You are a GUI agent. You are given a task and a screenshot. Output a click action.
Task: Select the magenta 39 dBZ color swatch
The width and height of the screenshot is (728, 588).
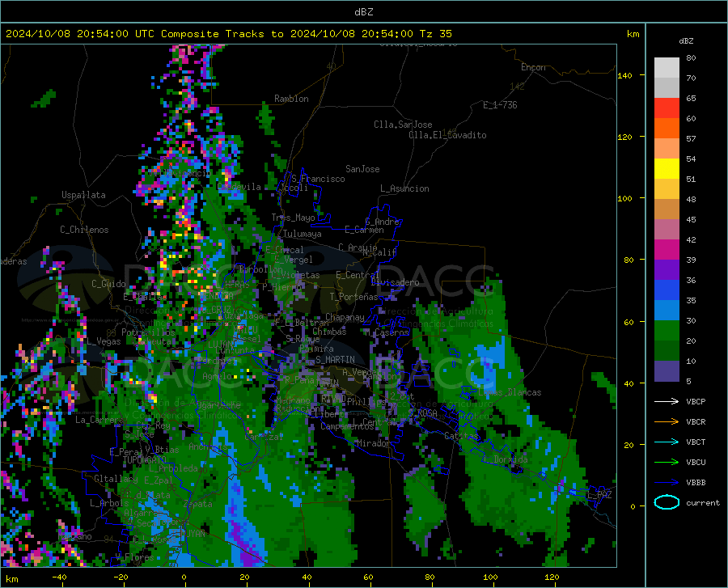pos(667,250)
